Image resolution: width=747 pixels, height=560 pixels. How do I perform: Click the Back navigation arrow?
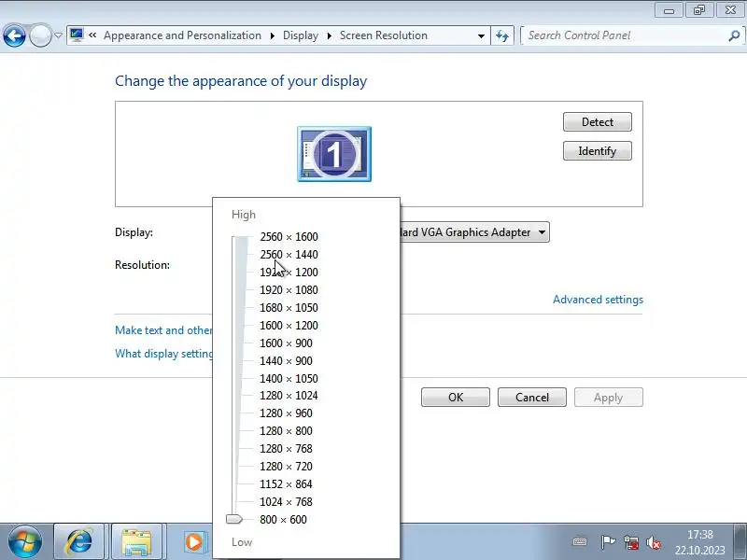[14, 35]
